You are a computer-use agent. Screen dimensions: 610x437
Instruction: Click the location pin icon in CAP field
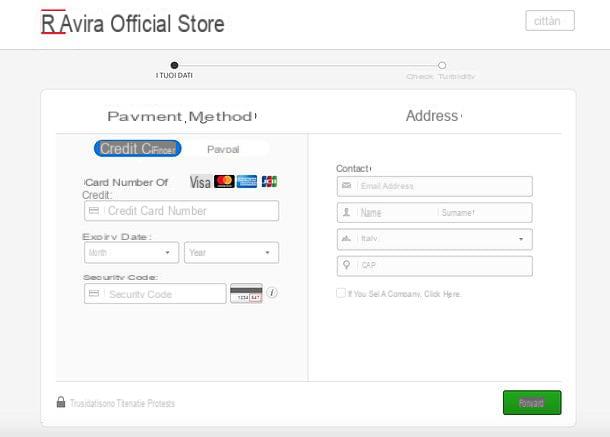(x=346, y=265)
